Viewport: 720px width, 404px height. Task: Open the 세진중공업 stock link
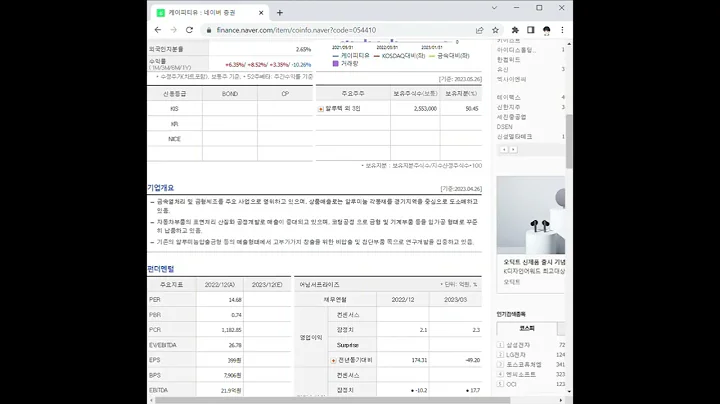[x=511, y=117]
